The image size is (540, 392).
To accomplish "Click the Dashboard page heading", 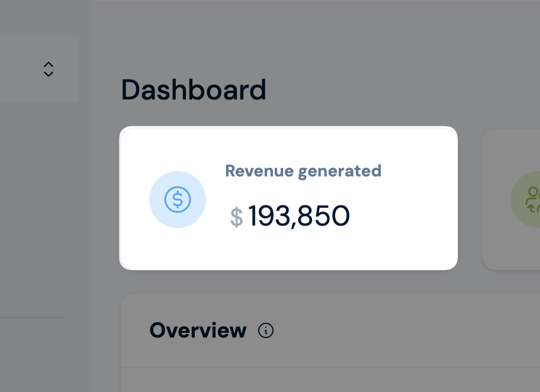I will tap(194, 89).
